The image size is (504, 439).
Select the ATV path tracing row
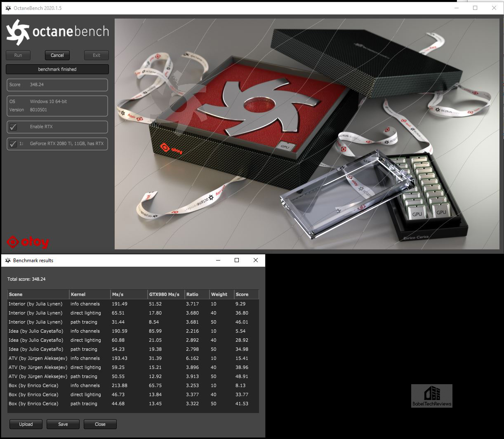(x=133, y=376)
